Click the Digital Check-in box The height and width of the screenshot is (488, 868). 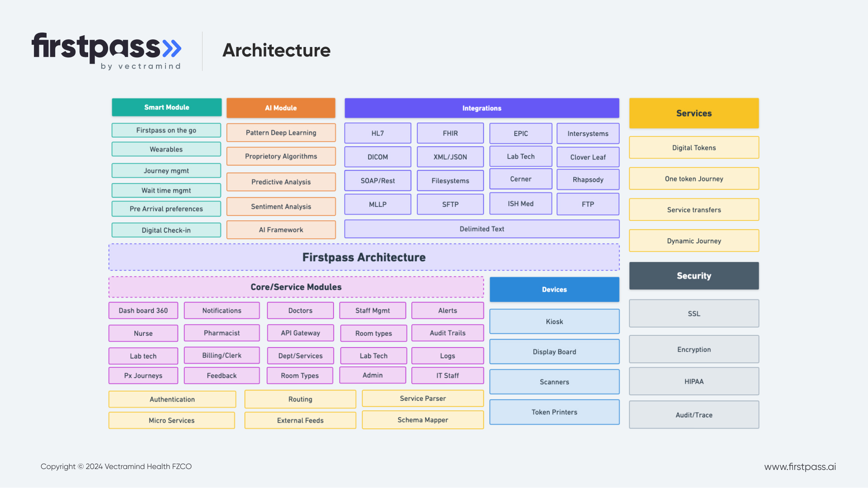[x=166, y=230]
